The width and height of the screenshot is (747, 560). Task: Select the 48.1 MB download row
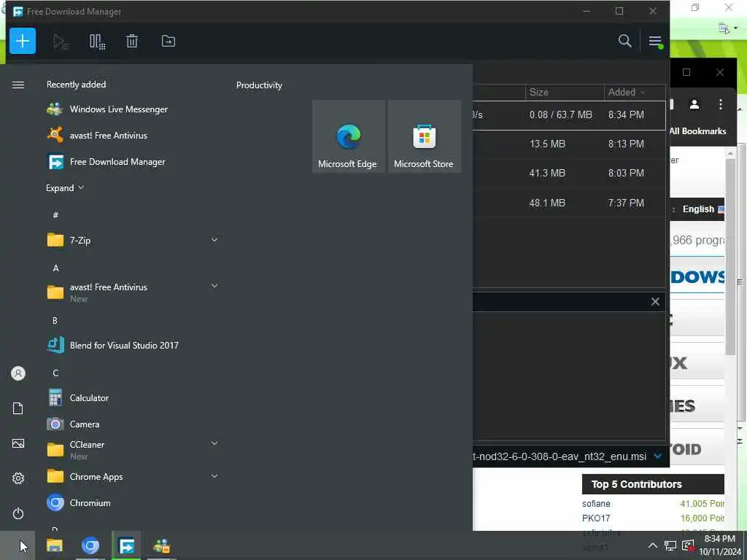(569, 203)
